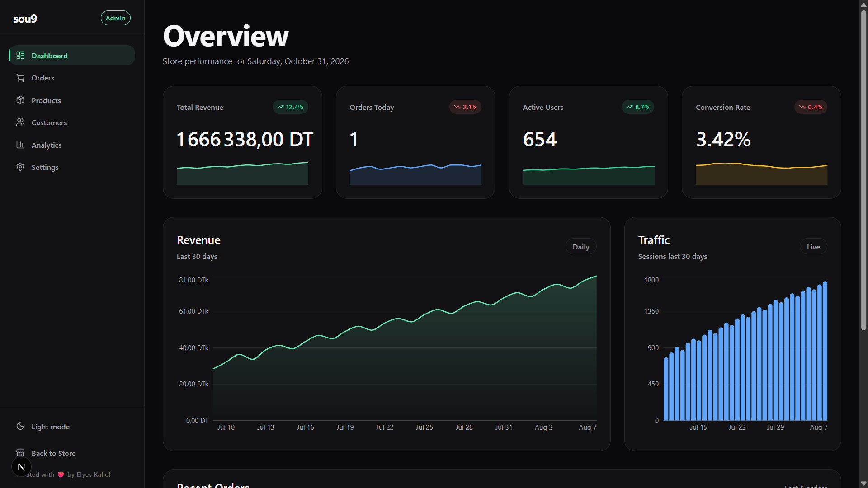Screen dimensions: 868x488
Task: Go to the Orders page
Action: pyautogui.click(x=72, y=78)
